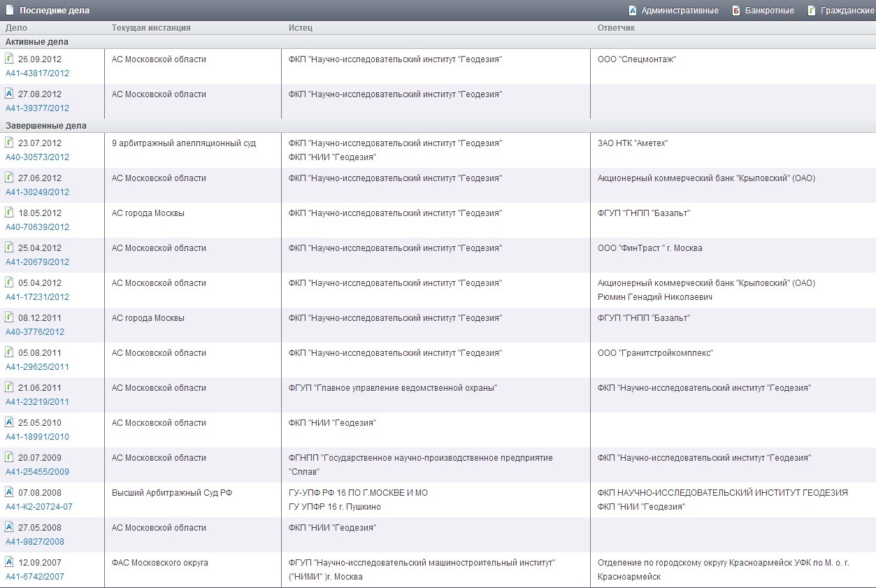The image size is (876, 588).
Task: Open case link A41-39377/2012
Action: (38, 108)
